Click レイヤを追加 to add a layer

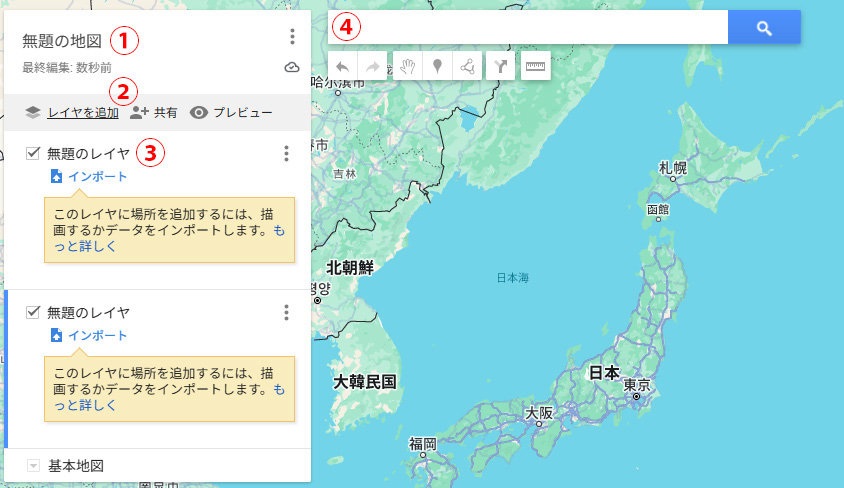(82, 113)
